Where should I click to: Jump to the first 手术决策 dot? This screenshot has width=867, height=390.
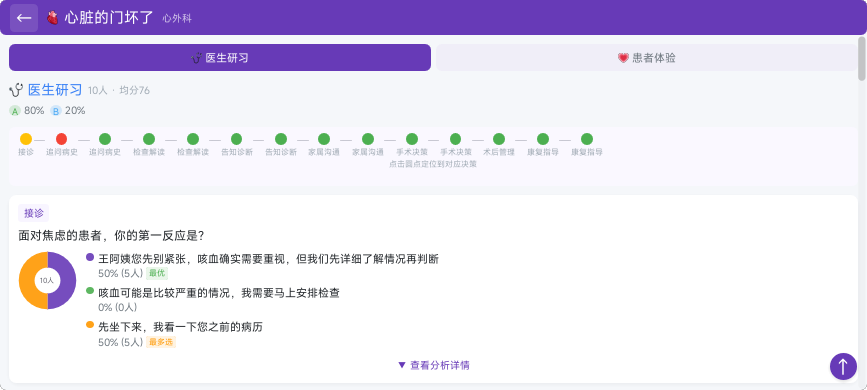tap(412, 139)
